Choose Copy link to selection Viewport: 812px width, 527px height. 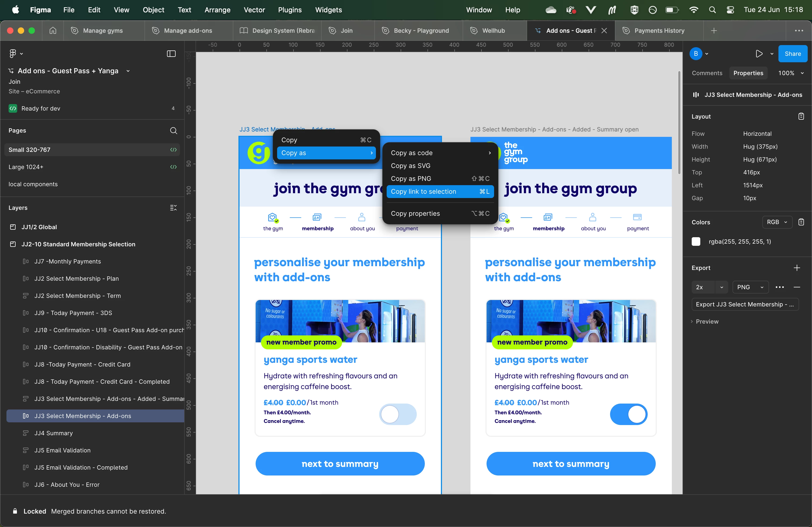440,192
